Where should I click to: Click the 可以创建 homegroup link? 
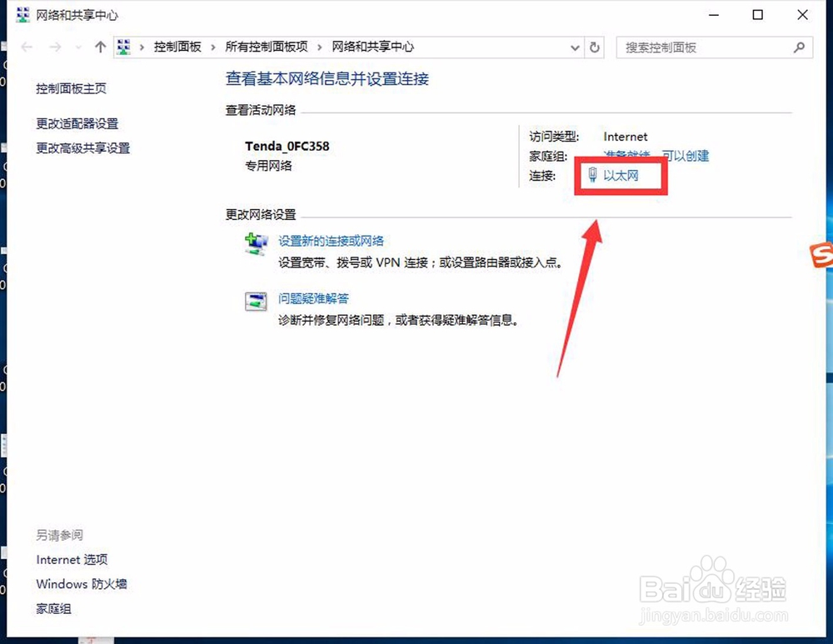[685, 156]
